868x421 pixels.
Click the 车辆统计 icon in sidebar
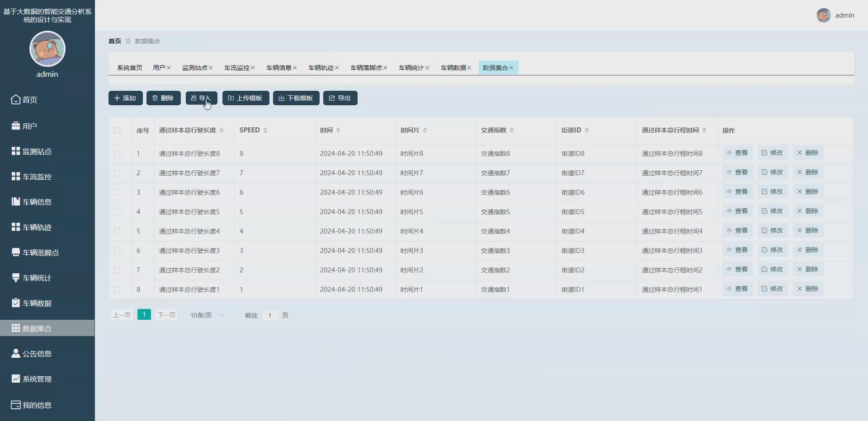[16, 277]
